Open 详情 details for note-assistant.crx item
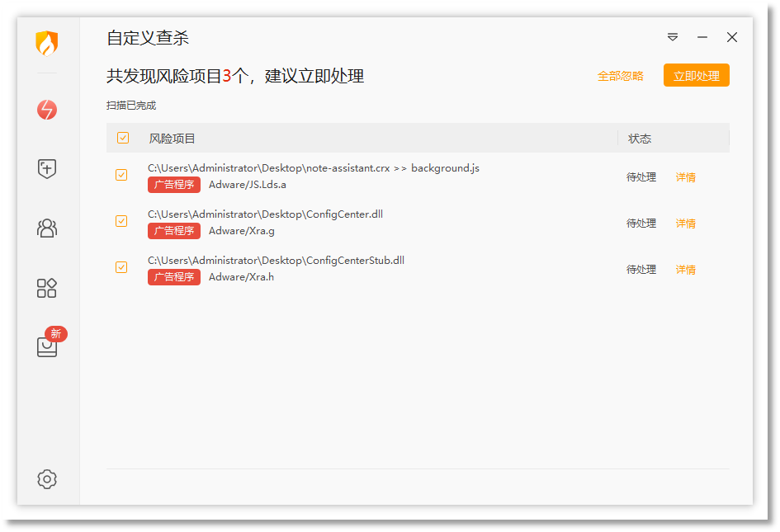780x532 pixels. click(685, 177)
